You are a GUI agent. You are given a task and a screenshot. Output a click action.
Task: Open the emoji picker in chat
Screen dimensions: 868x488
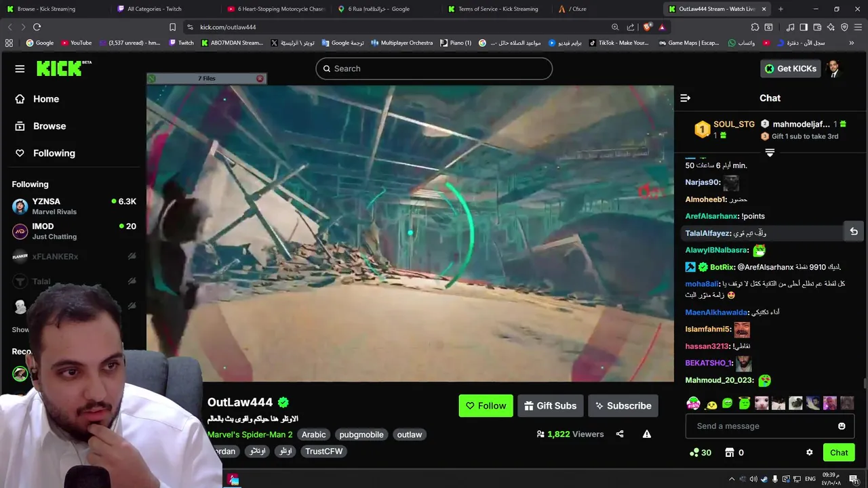point(842,426)
